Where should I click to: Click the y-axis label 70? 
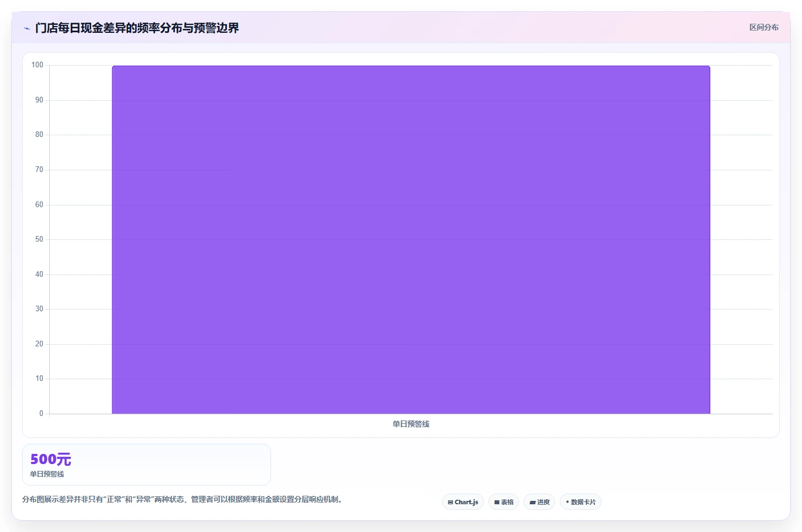coord(39,170)
